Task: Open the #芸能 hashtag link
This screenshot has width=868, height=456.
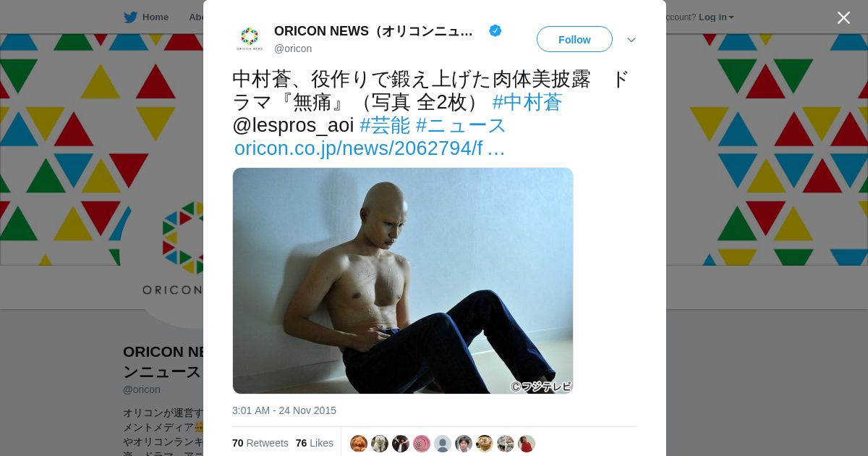Action: coord(385,125)
